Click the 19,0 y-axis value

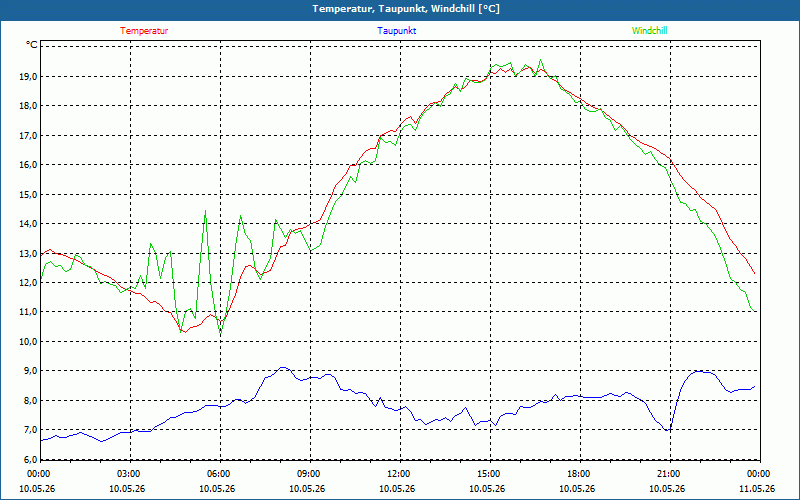click(29, 77)
